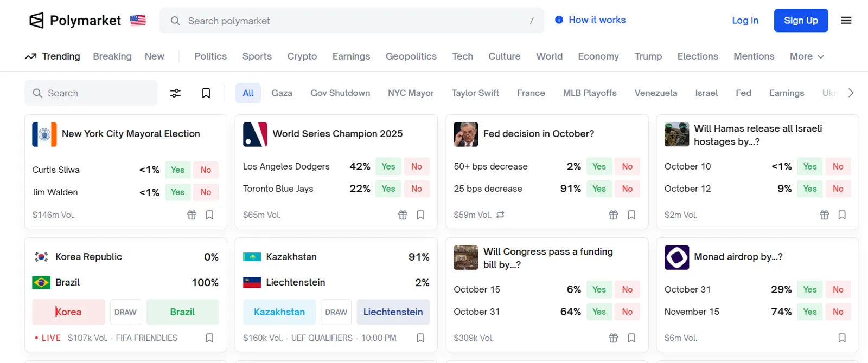Click gift icon on World Series card
The width and height of the screenshot is (868, 363).
(x=403, y=215)
